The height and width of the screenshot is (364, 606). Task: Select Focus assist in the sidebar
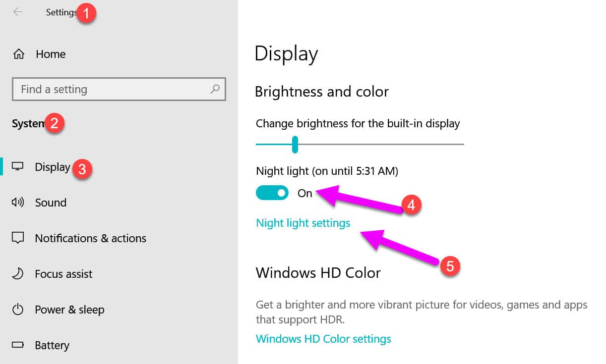point(63,273)
